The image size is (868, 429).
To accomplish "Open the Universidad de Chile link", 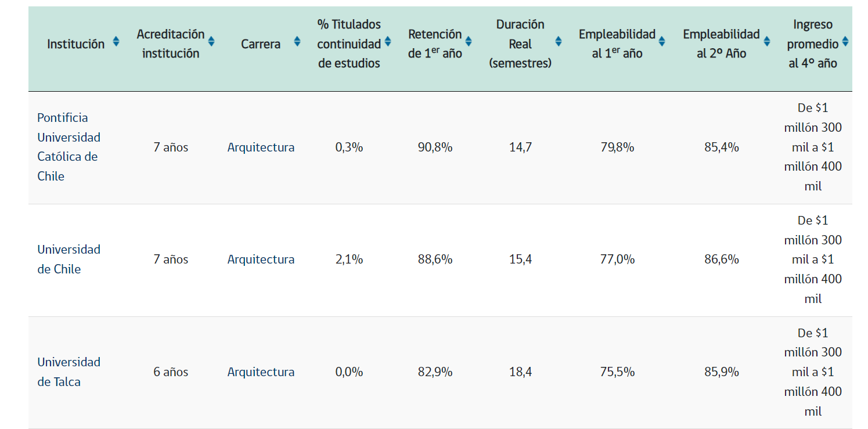I will tap(69, 259).
